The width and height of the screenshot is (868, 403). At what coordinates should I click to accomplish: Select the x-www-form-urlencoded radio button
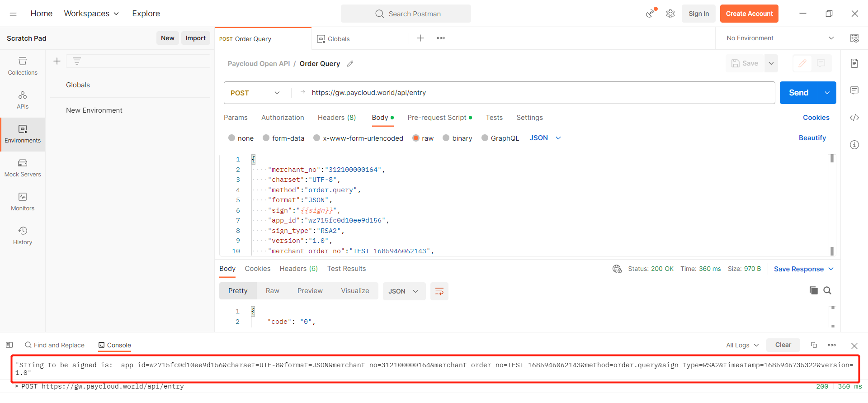[x=317, y=138]
